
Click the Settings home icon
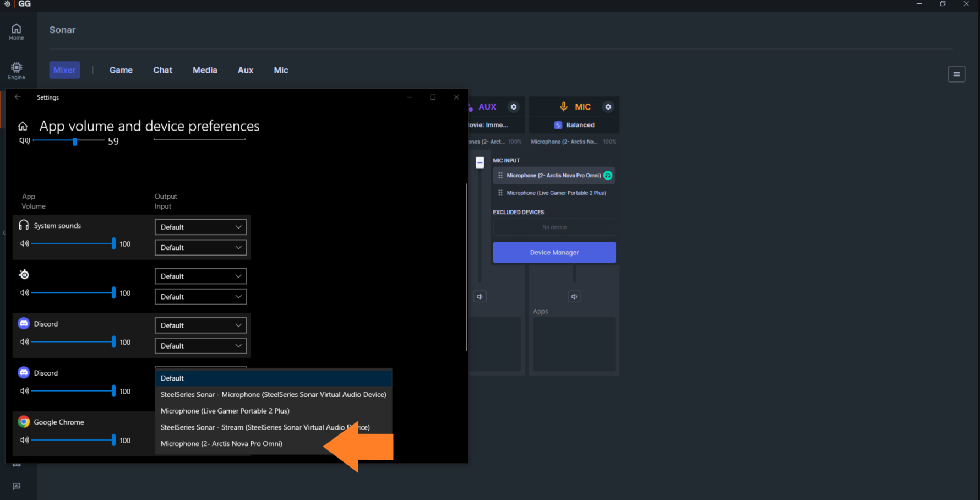point(23,126)
